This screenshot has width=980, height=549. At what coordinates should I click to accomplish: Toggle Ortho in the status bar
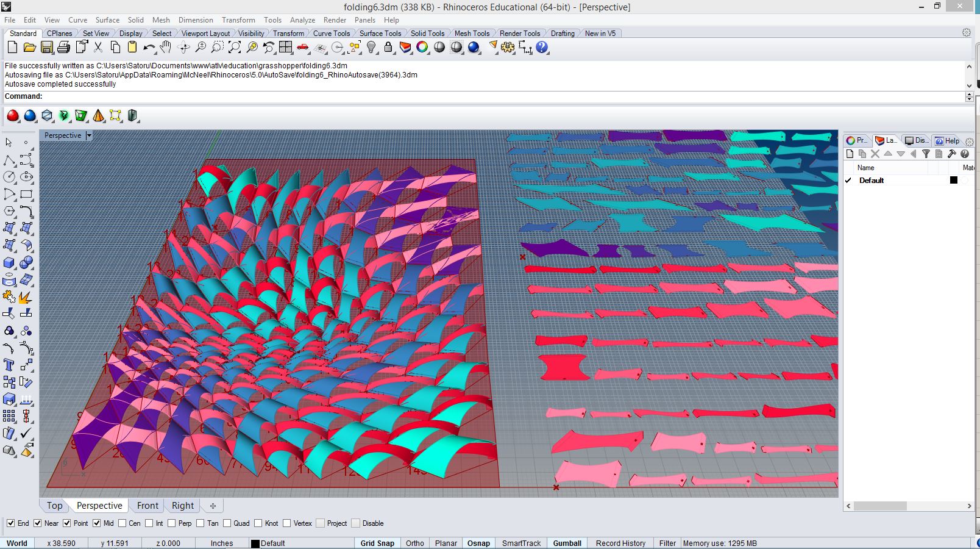click(x=414, y=543)
